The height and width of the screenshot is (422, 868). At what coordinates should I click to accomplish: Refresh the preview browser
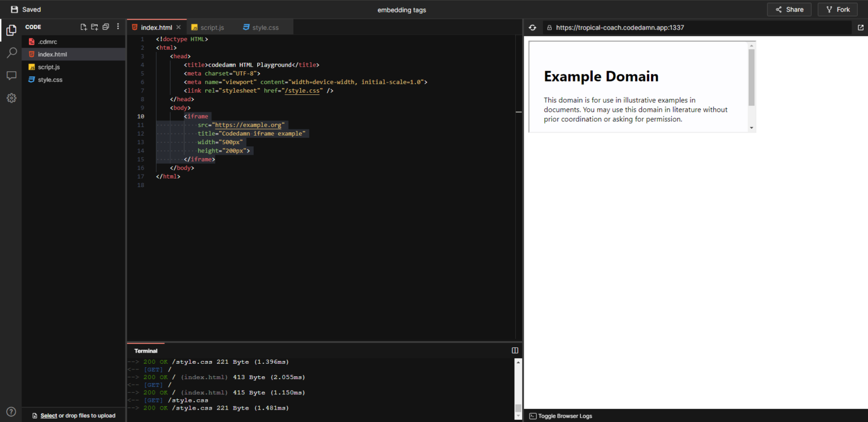532,27
